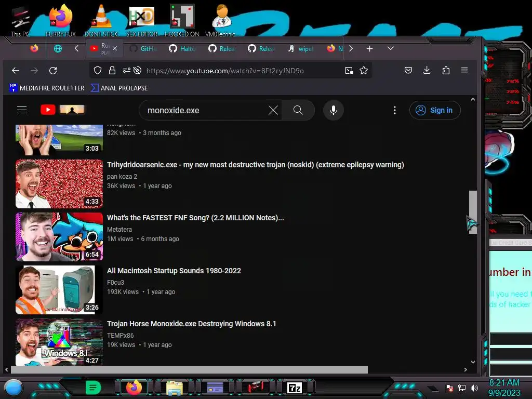Clear the YouTube search query

pos(273,110)
